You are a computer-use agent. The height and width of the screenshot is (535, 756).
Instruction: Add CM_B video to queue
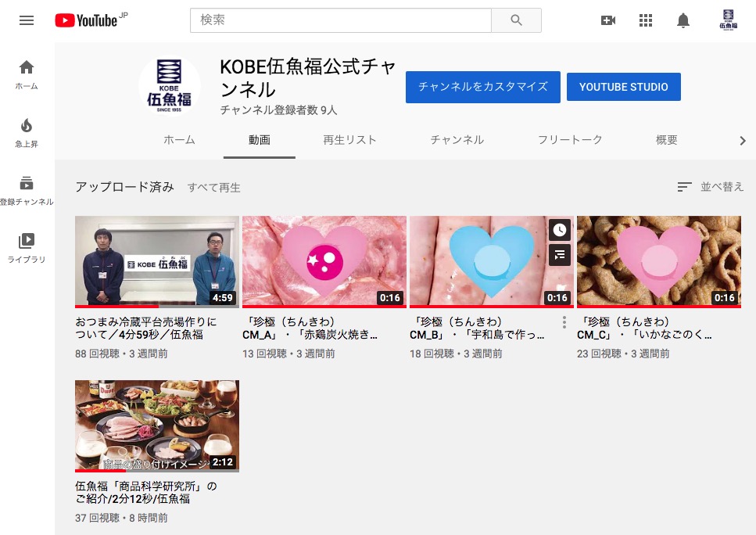point(559,254)
